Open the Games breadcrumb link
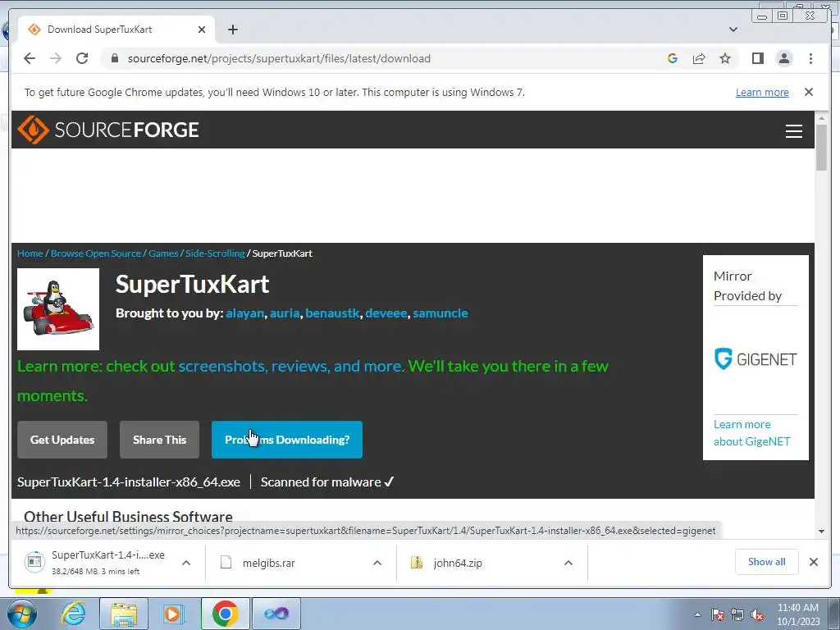 coord(163,253)
